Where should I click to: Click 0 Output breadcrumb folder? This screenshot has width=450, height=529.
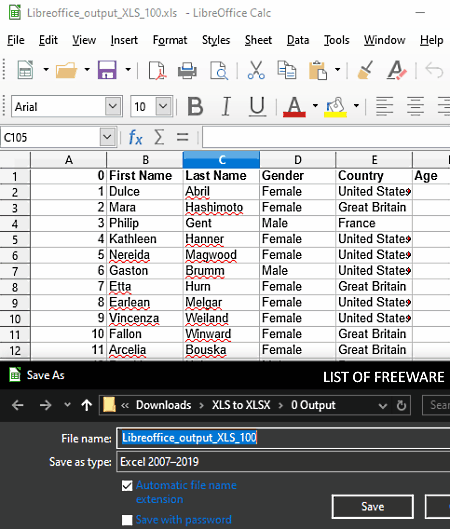pyautogui.click(x=313, y=405)
